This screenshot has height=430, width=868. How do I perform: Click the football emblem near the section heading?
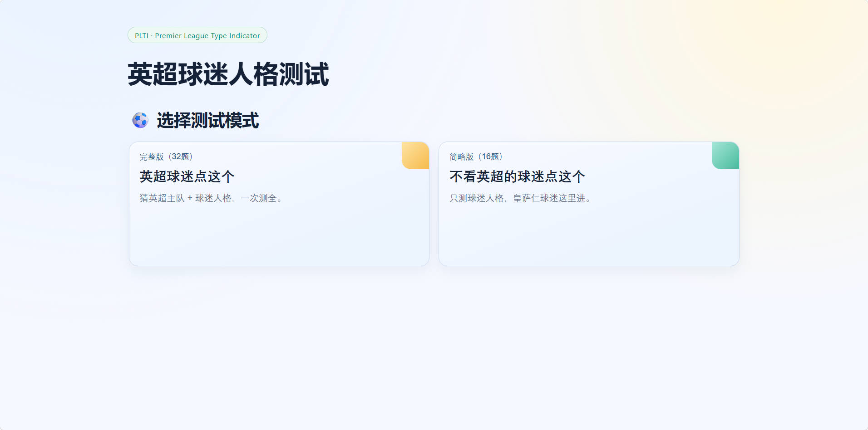tap(140, 120)
